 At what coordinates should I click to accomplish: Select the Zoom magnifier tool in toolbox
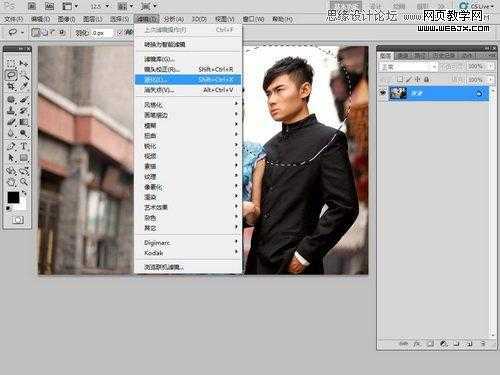tap(24, 182)
